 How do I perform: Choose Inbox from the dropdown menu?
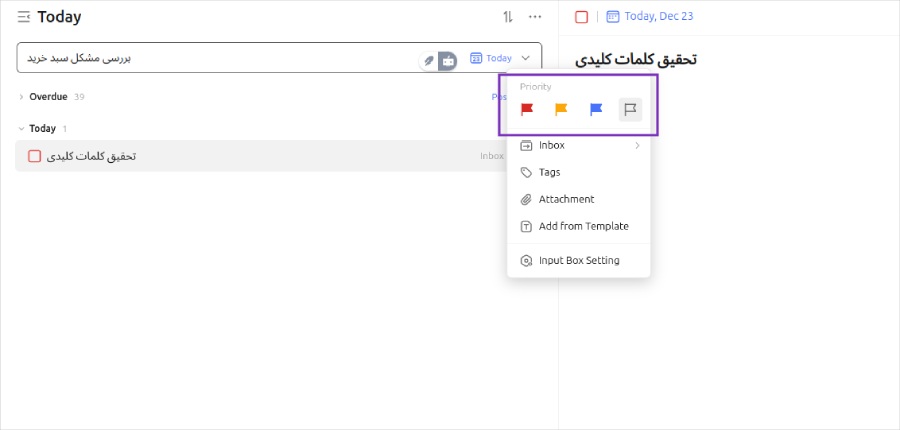[x=579, y=146]
